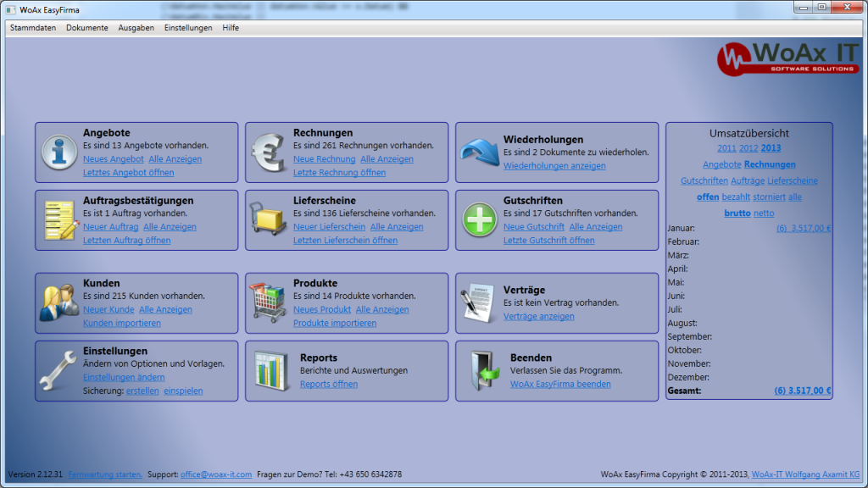This screenshot has height=488, width=868.
Task: Open Letztes Angebot öffnen link
Action: [129, 173]
